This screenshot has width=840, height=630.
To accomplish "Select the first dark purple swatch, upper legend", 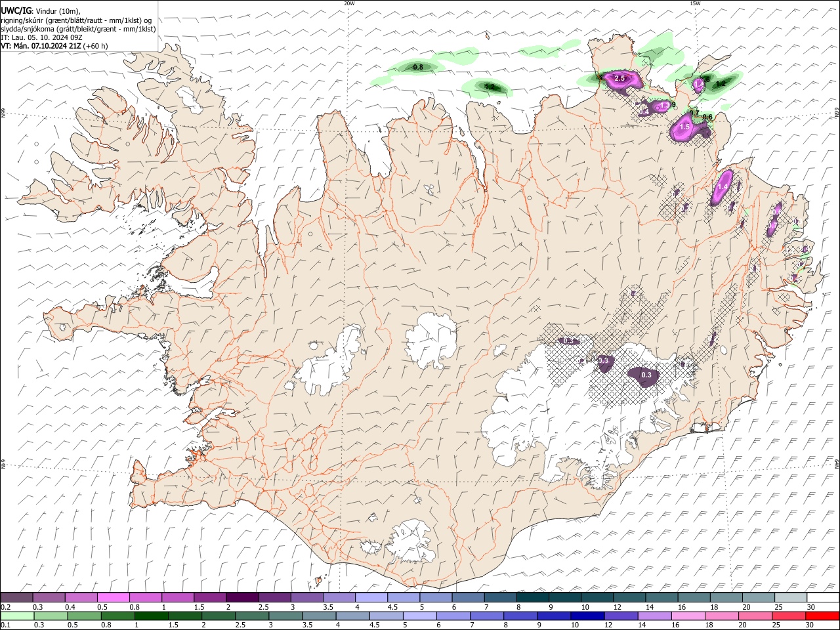I will [16, 597].
